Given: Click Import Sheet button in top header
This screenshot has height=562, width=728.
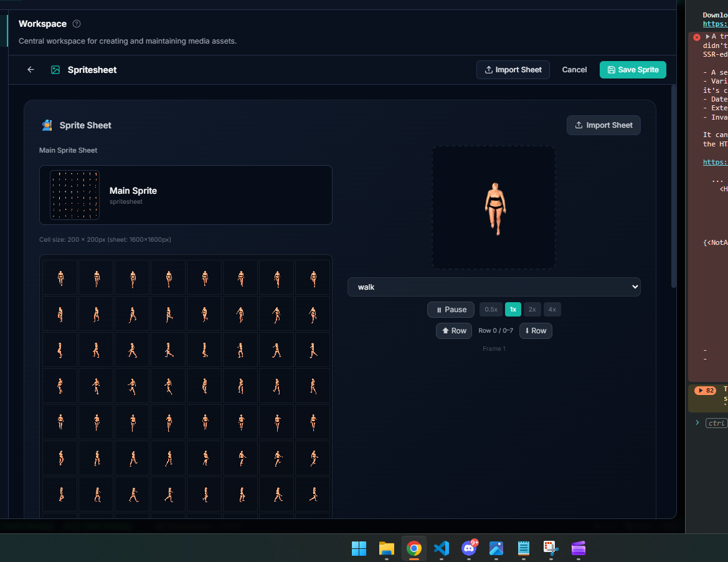Looking at the screenshot, I should click(x=513, y=70).
